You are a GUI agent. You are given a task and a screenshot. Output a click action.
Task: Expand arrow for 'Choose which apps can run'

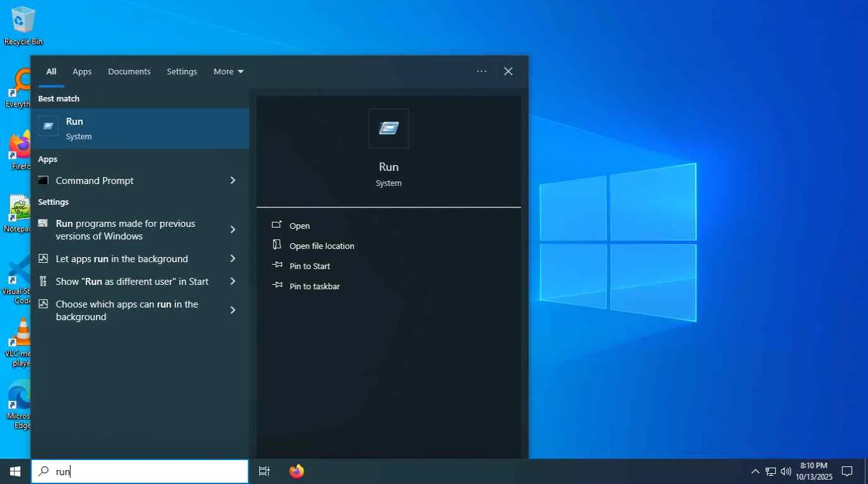[x=233, y=310]
